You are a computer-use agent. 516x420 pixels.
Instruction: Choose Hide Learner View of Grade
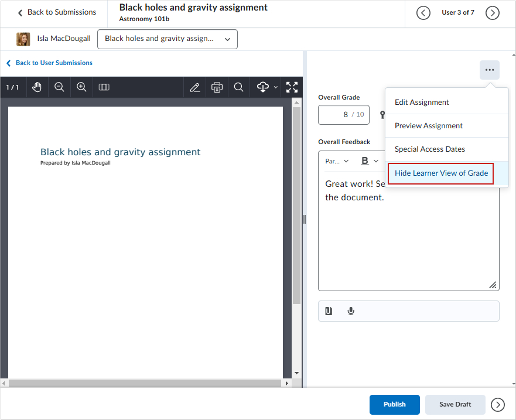[x=441, y=173]
